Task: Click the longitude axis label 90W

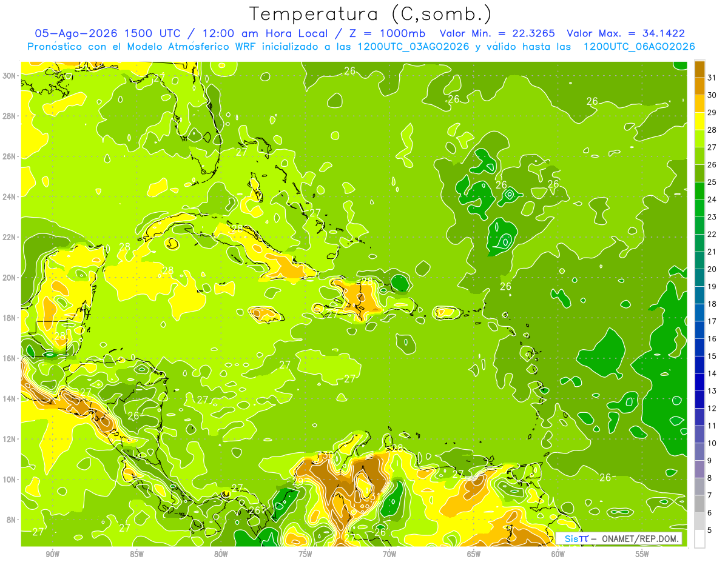Action: click(52, 554)
